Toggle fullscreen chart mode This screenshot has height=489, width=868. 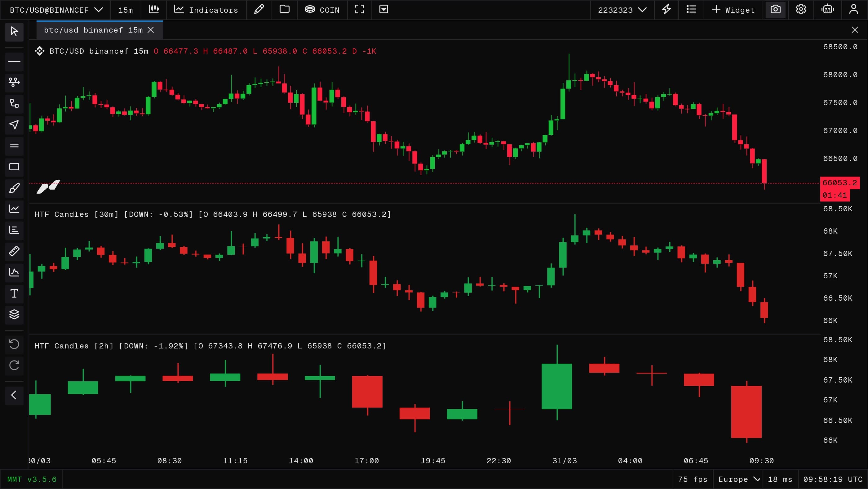(x=360, y=9)
